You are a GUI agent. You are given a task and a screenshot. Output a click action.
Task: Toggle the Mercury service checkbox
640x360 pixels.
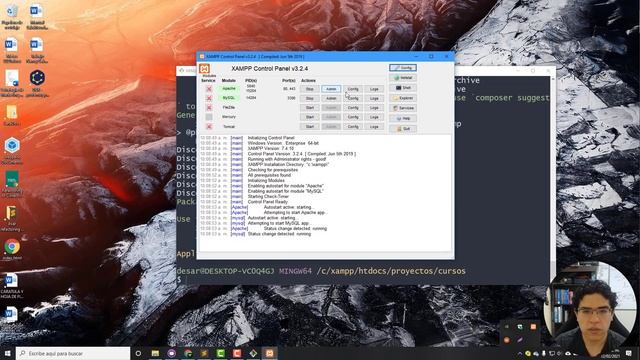pyautogui.click(x=209, y=117)
